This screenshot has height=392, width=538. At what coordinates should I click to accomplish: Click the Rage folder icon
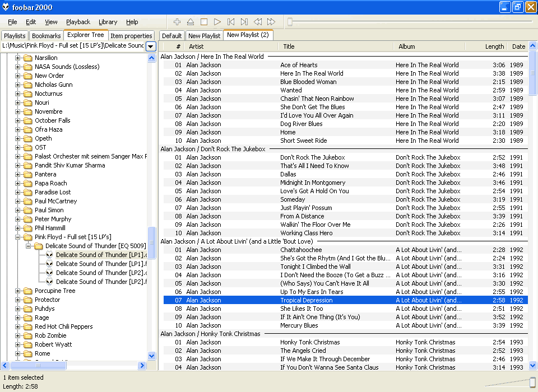pos(28,318)
